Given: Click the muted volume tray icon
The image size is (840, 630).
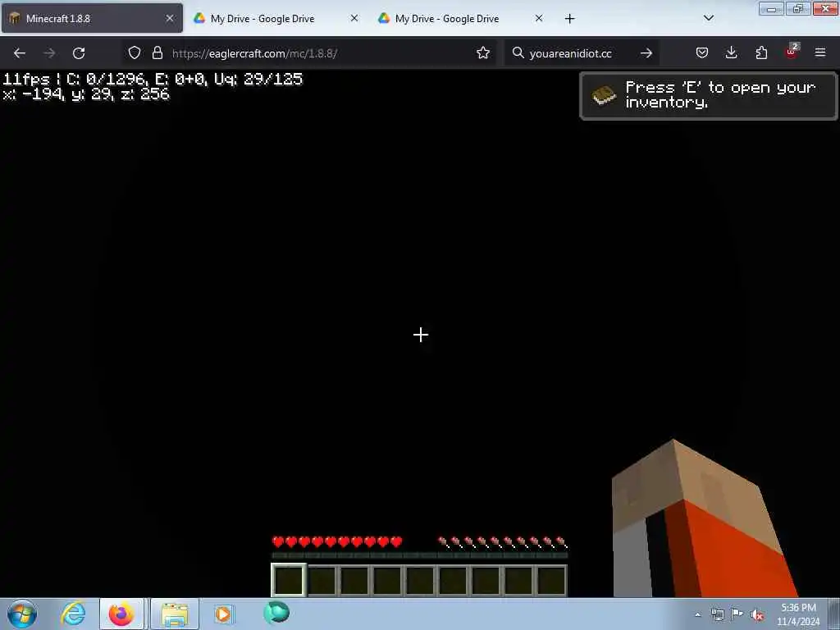Looking at the screenshot, I should (x=757, y=615).
